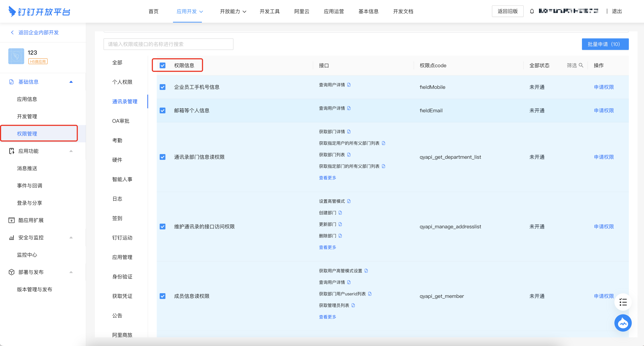Open the floating blue assistant chat icon
Image resolution: width=644 pixels, height=346 pixels.
[x=623, y=323]
